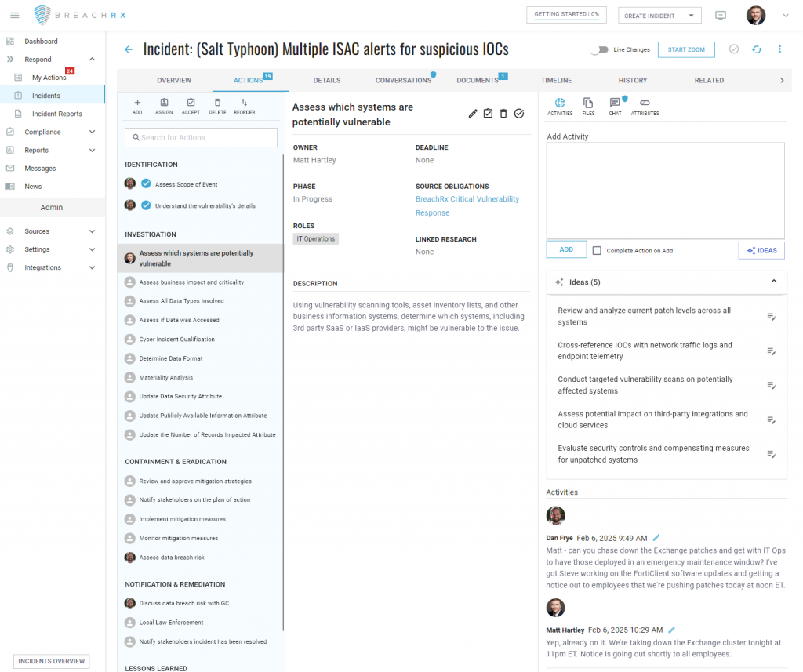Image resolution: width=803 pixels, height=672 pixels.
Task: Click the Getting Started button
Action: coord(566,14)
